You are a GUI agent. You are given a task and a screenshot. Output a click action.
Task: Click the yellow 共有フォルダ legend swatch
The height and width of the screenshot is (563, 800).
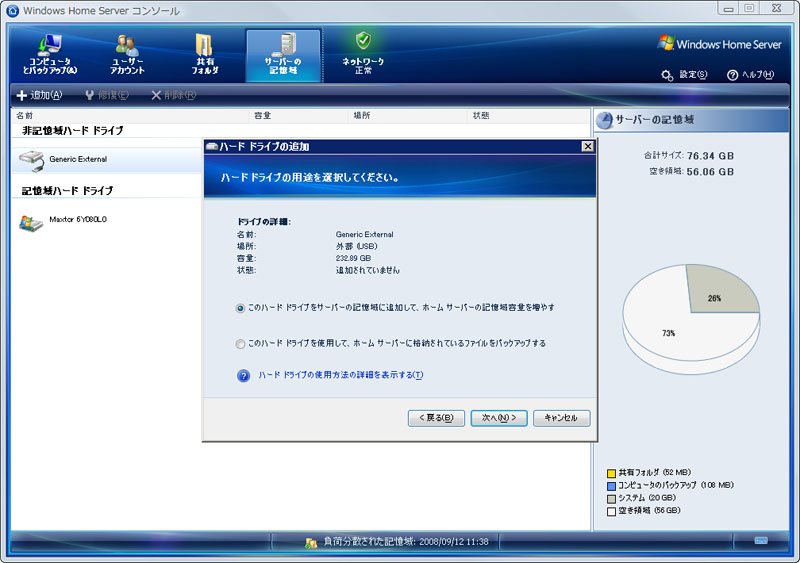click(611, 473)
